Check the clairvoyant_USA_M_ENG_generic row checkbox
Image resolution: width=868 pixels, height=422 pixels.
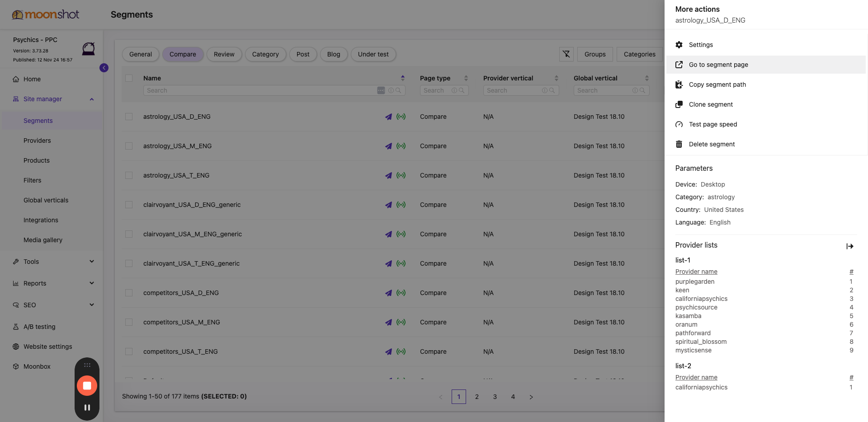click(129, 234)
